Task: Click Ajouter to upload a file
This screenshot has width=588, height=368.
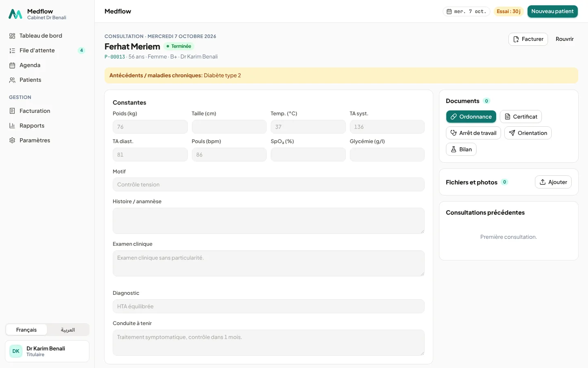Action: coord(553,182)
